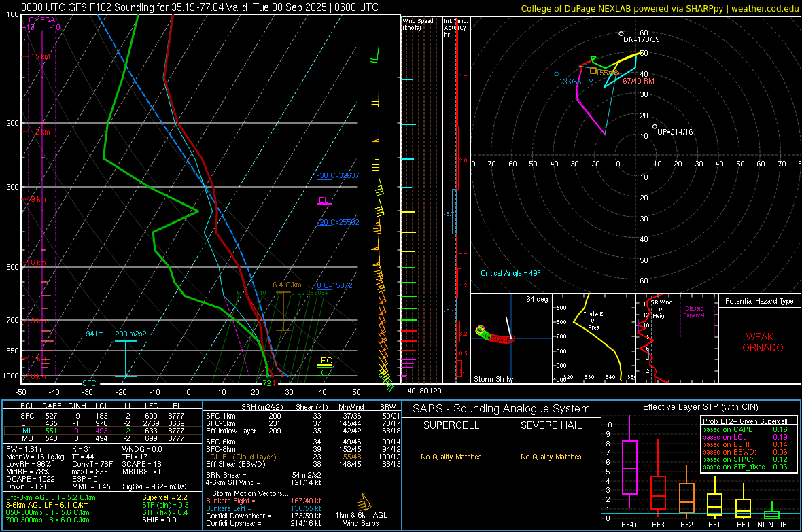Click the Critical Angle = 49° text
802x532 pixels.
tap(510, 273)
